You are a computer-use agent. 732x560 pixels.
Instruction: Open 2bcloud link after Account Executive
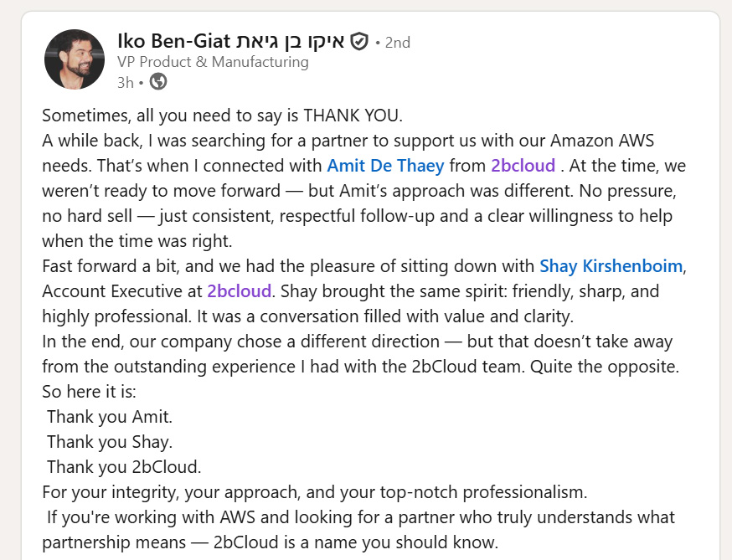point(239,291)
